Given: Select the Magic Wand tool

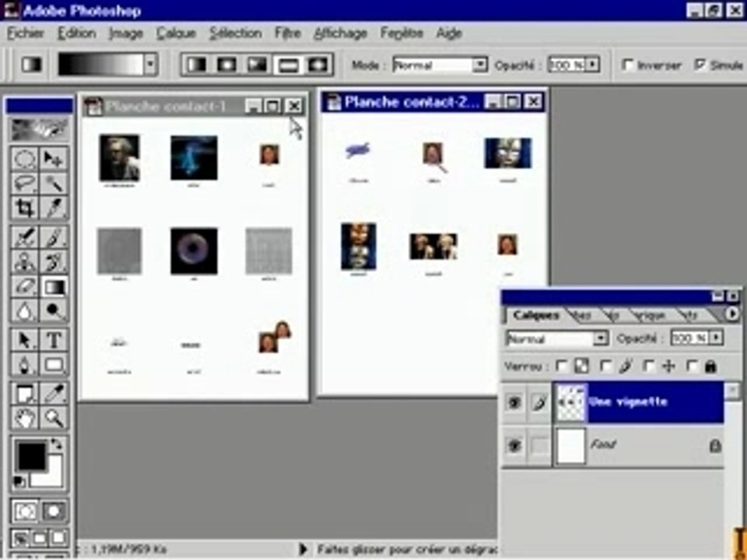Looking at the screenshot, I should [x=54, y=184].
